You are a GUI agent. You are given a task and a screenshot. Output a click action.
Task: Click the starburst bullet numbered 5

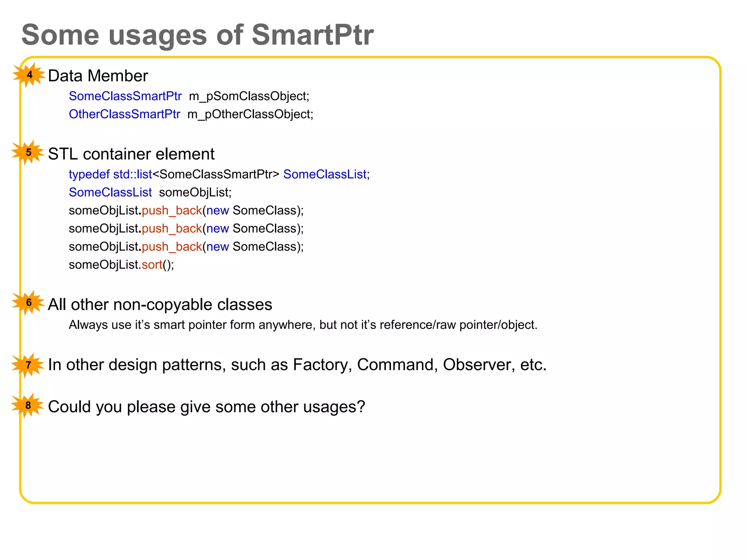click(x=28, y=152)
